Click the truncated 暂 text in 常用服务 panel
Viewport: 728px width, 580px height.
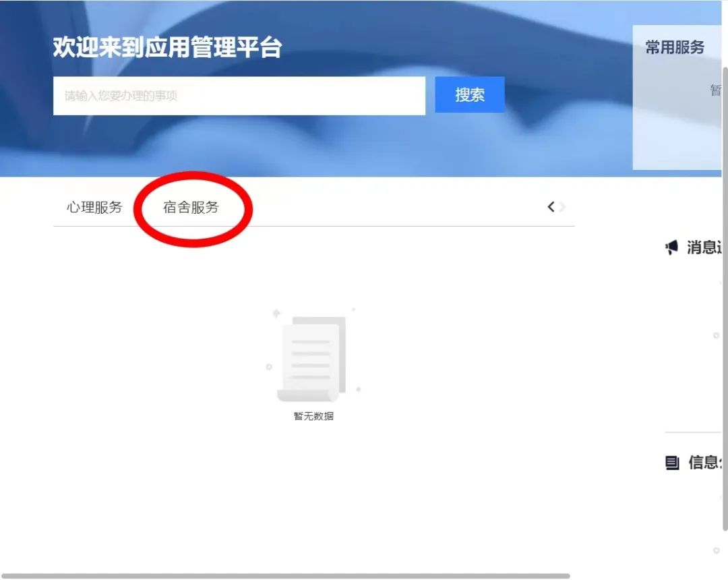coord(716,90)
